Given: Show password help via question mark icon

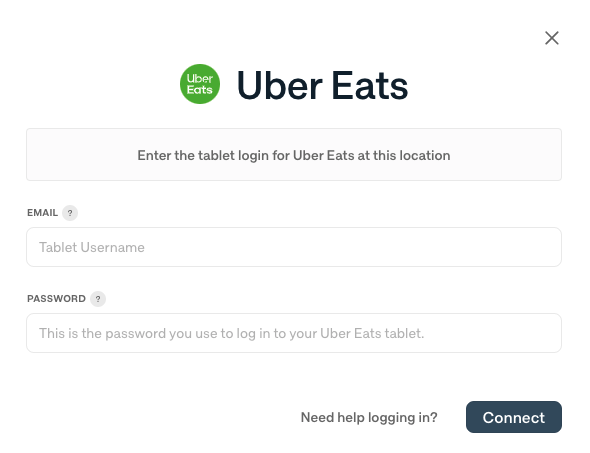Looking at the screenshot, I should pos(98,299).
